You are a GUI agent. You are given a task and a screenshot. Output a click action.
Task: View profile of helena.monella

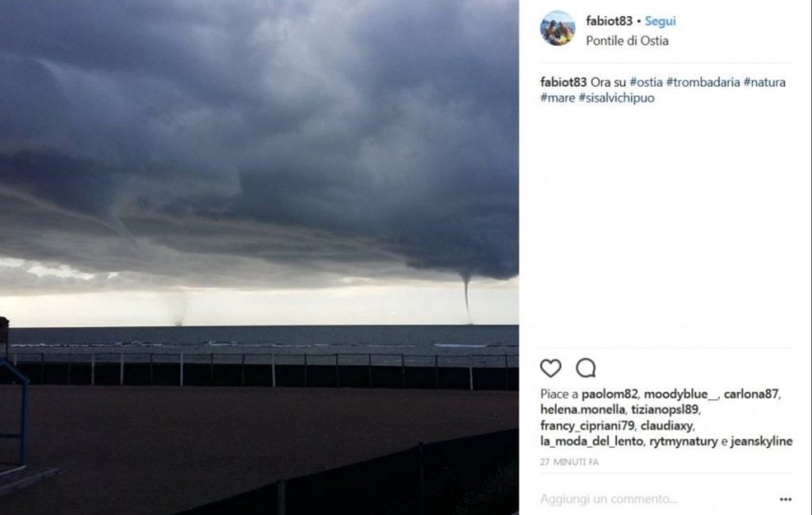pos(582,409)
